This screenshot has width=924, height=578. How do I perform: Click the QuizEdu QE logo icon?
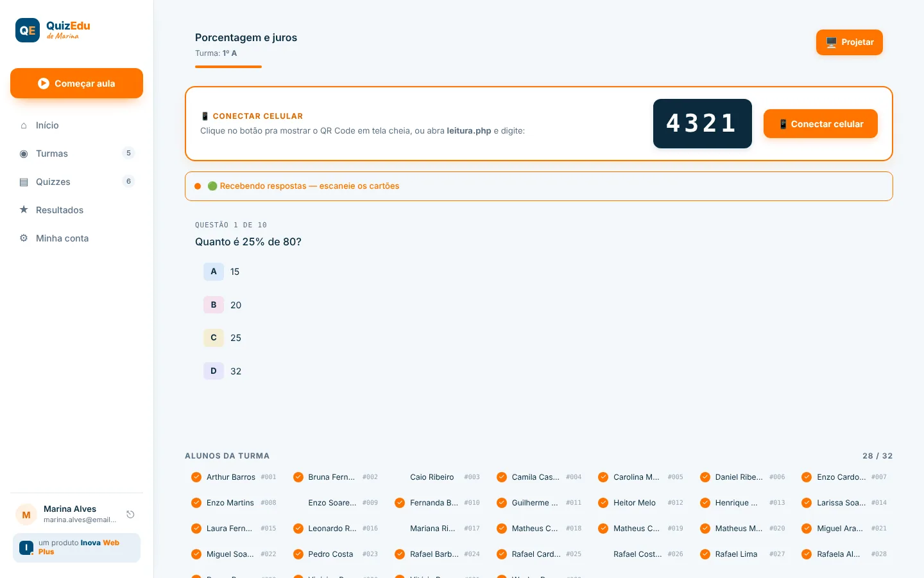click(28, 30)
